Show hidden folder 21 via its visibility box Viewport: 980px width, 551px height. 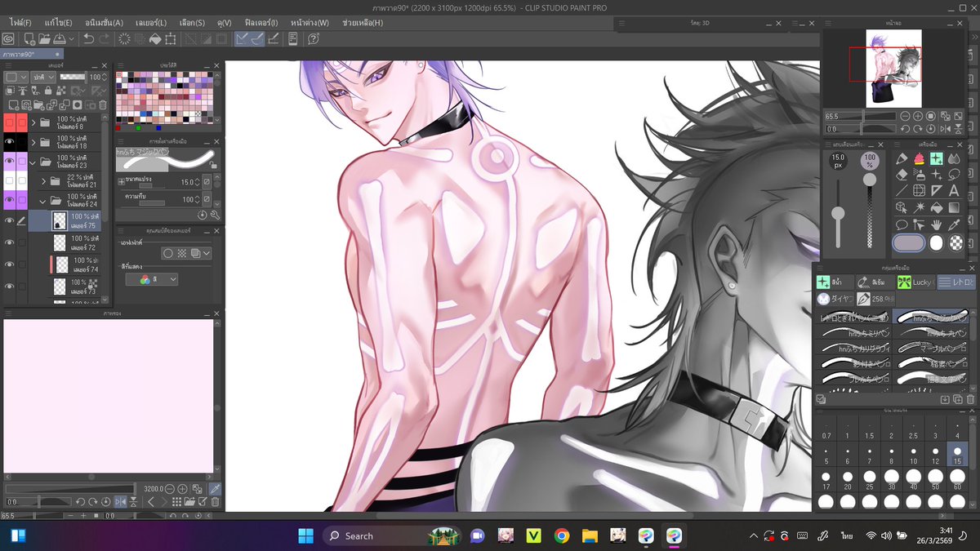pyautogui.click(x=10, y=180)
